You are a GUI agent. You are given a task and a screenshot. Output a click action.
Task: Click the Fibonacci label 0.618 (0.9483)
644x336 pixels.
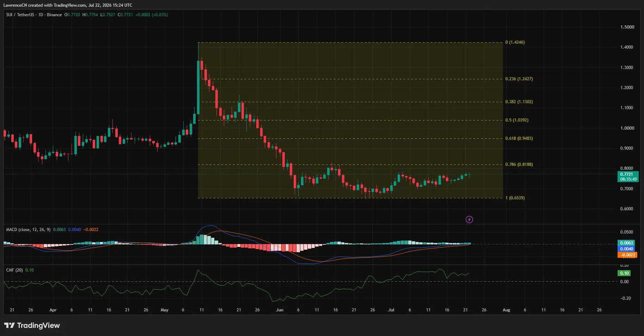[519, 138]
